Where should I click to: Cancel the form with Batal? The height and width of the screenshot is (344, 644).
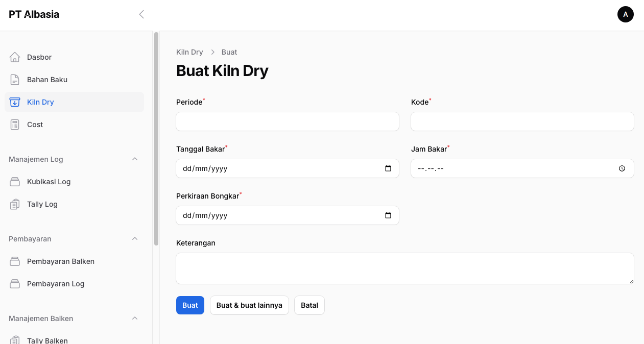(309, 305)
